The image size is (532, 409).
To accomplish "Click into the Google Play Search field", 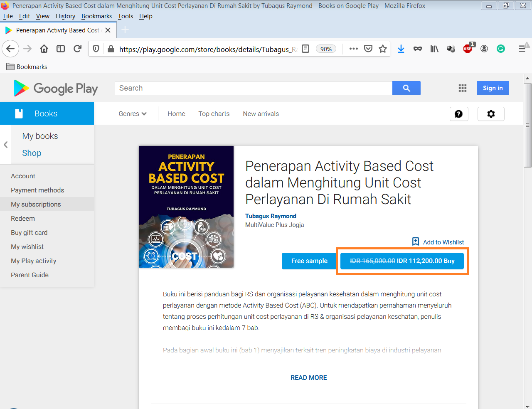I will [254, 88].
